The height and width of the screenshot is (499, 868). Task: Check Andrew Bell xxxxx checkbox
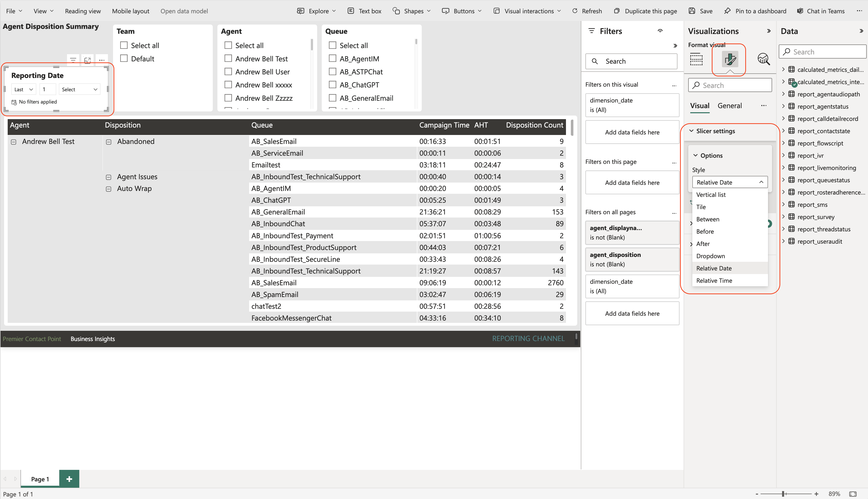[228, 85]
